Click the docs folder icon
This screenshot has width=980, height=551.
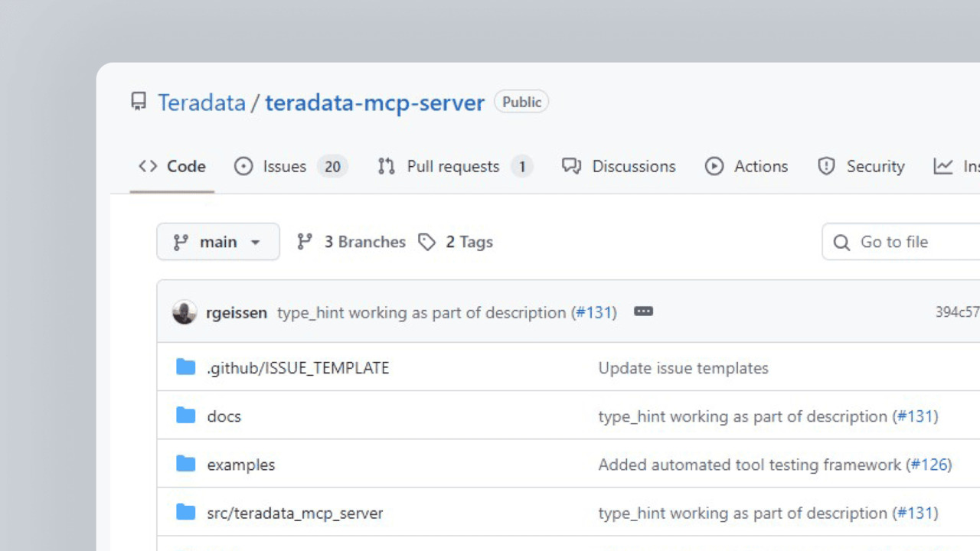[186, 416]
